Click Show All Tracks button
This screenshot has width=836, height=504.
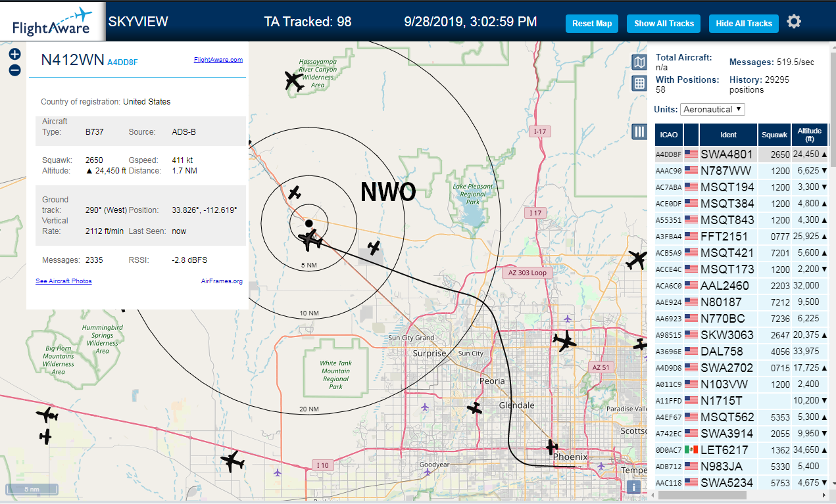tap(664, 24)
